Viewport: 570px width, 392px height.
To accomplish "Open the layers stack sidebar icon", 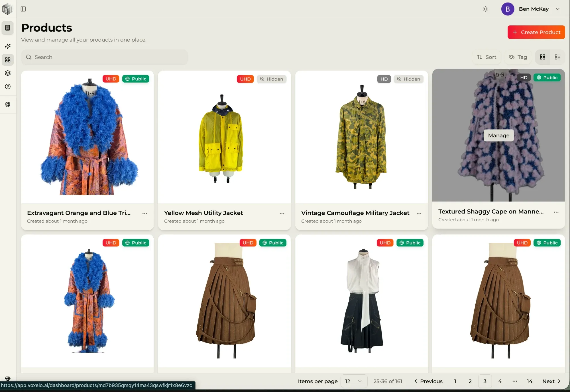I will (x=8, y=73).
